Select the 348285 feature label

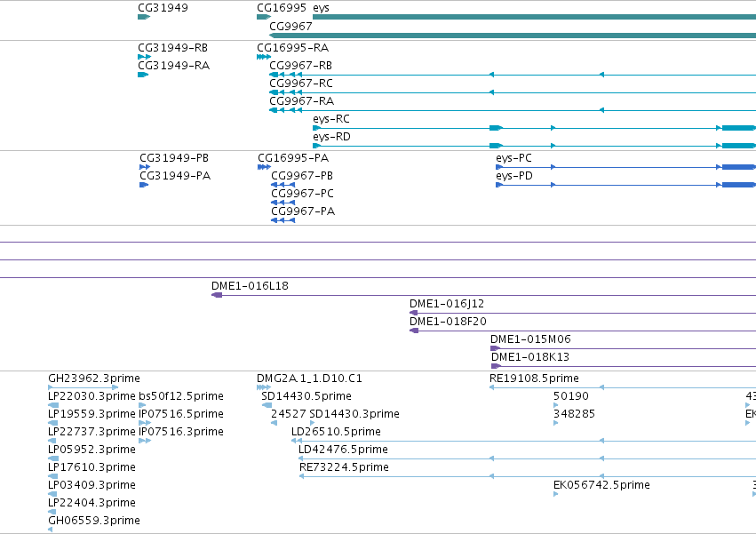(574, 414)
